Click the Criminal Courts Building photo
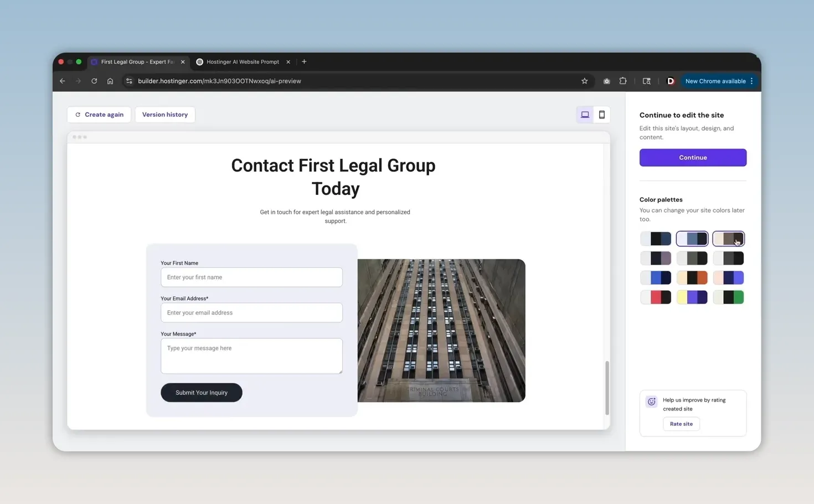 441,331
